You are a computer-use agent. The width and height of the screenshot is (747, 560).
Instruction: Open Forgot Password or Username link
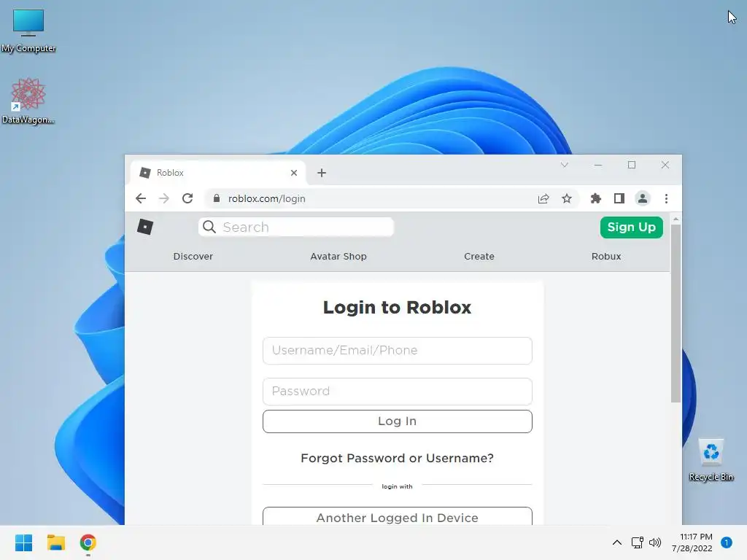pyautogui.click(x=398, y=458)
